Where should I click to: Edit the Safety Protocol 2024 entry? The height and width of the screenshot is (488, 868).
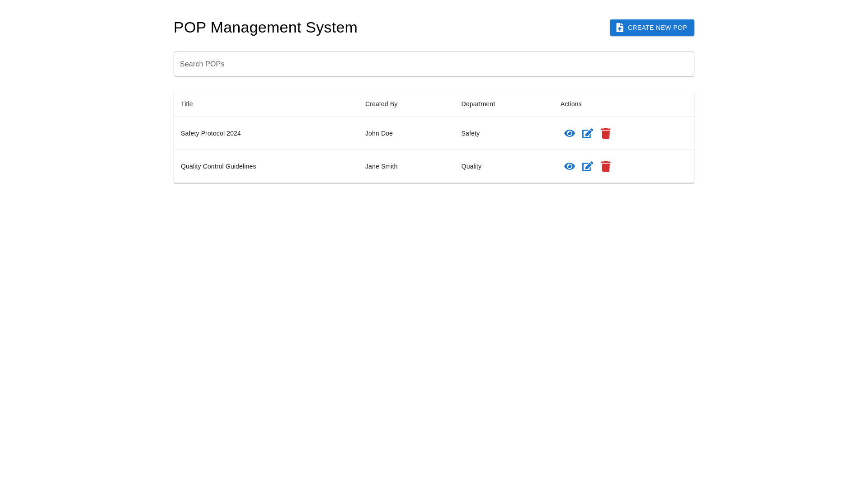tap(587, 133)
